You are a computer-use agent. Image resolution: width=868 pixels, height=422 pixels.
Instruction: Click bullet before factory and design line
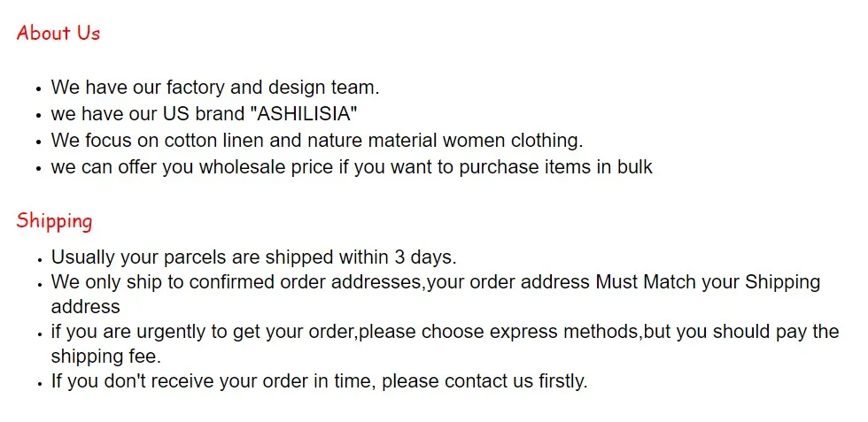tap(39, 90)
